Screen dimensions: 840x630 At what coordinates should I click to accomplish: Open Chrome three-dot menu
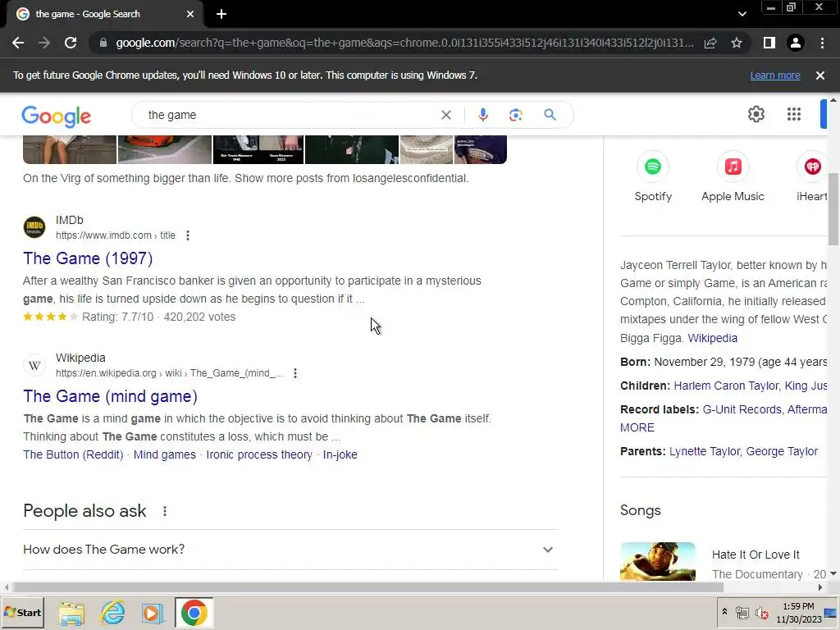822,43
